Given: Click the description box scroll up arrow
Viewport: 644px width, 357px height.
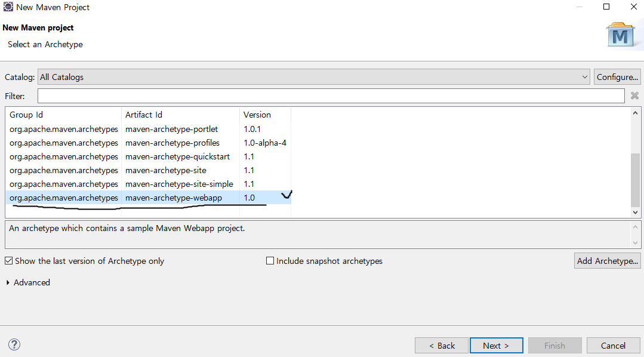Looking at the screenshot, I should pos(635,227).
